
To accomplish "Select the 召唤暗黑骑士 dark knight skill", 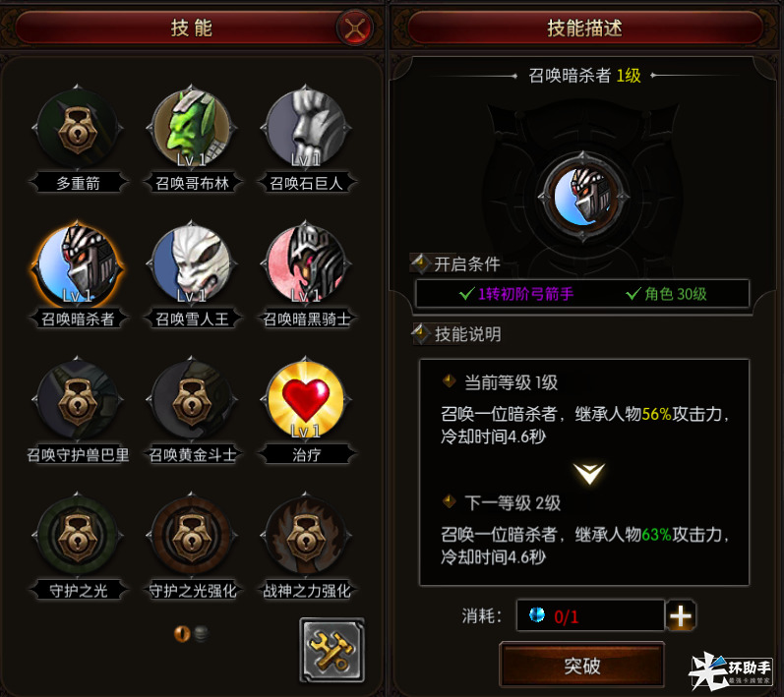I will point(306,264).
